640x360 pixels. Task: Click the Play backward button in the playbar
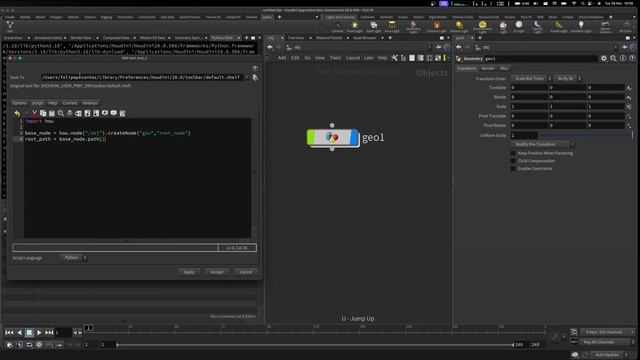point(19,333)
